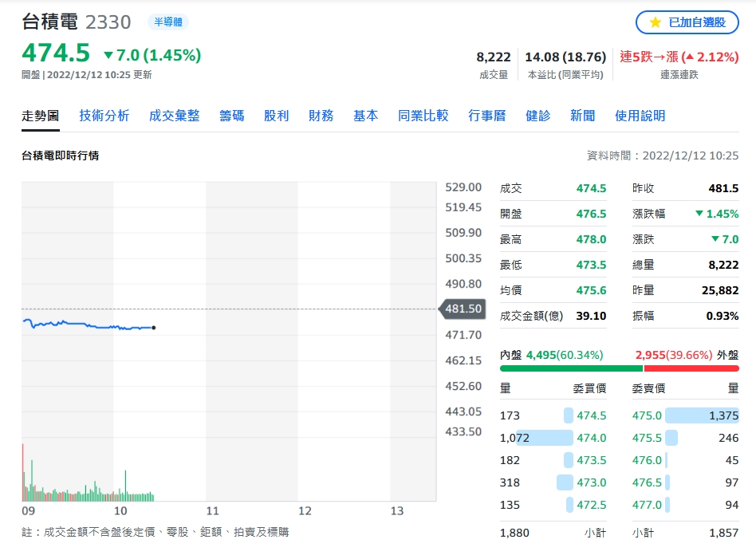Click the y-axis label 433.50
This screenshot has height=559, width=756.
463,431
